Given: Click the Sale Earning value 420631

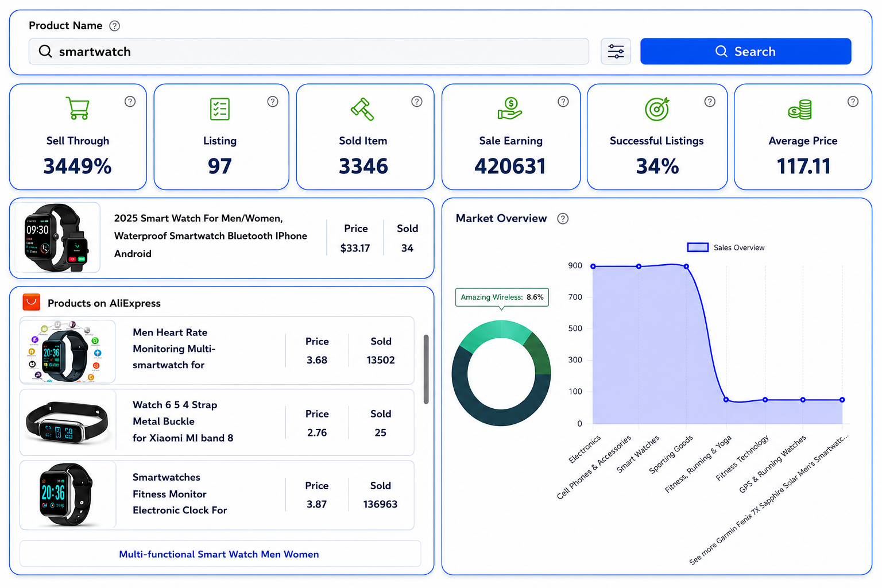Looking at the screenshot, I should (x=510, y=167).
